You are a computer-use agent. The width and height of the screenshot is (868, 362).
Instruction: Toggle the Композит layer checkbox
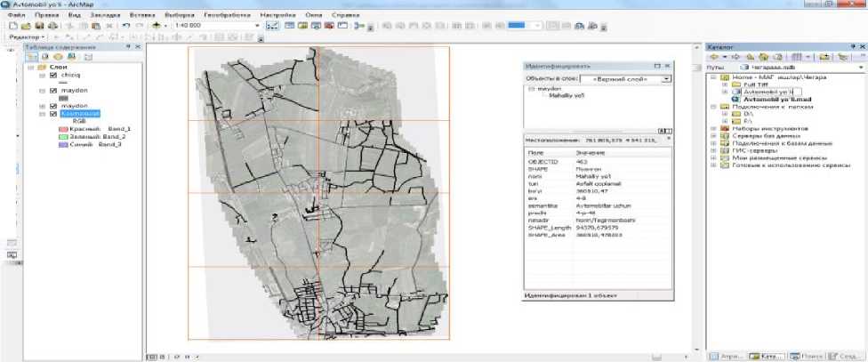54,115
